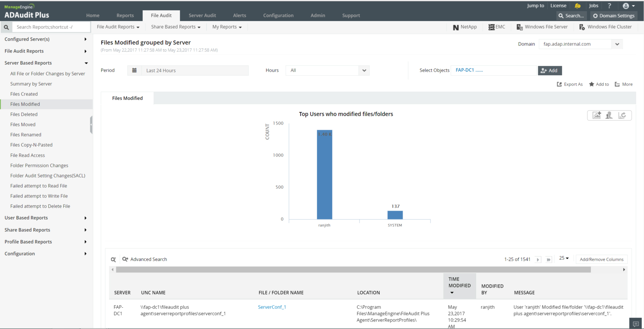Click the notification bell alert icon
Viewport: 644px width, 329px height.
point(578,6)
